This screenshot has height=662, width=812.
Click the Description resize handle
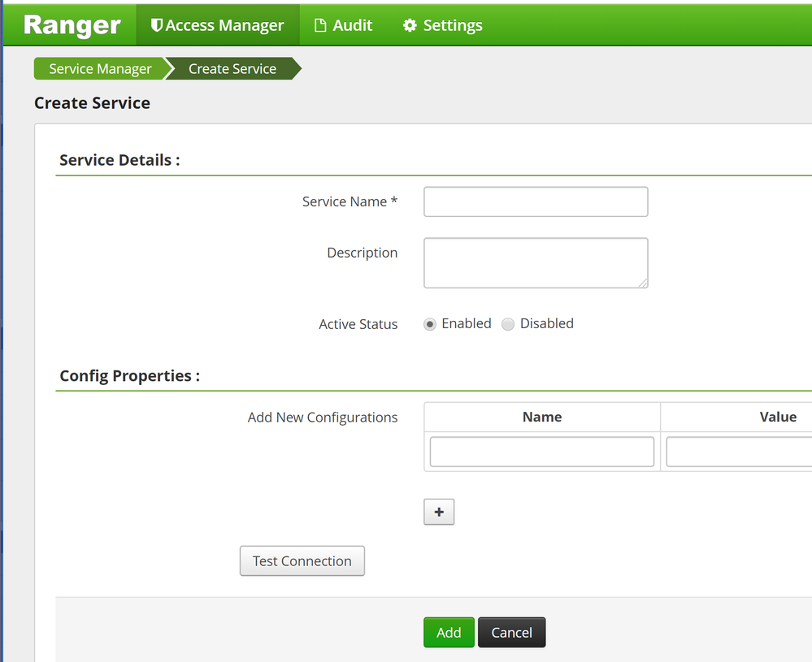pos(643,283)
